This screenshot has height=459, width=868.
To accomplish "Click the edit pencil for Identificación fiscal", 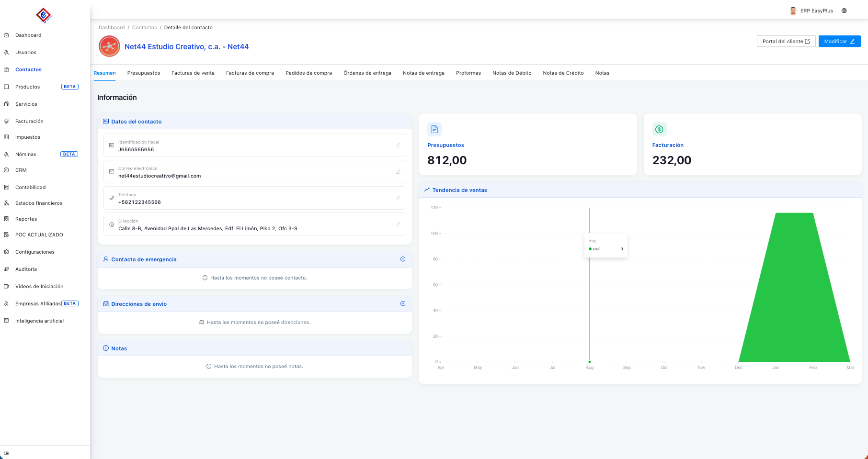I will coord(398,145).
